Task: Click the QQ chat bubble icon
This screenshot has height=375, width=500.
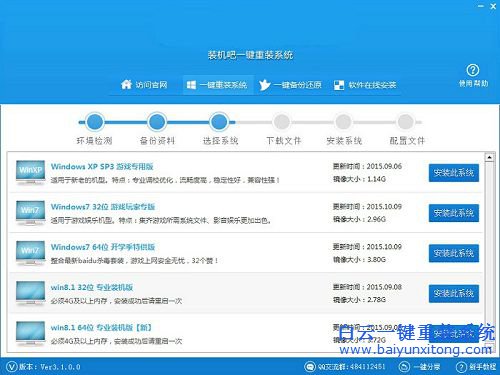Action: coord(310,367)
